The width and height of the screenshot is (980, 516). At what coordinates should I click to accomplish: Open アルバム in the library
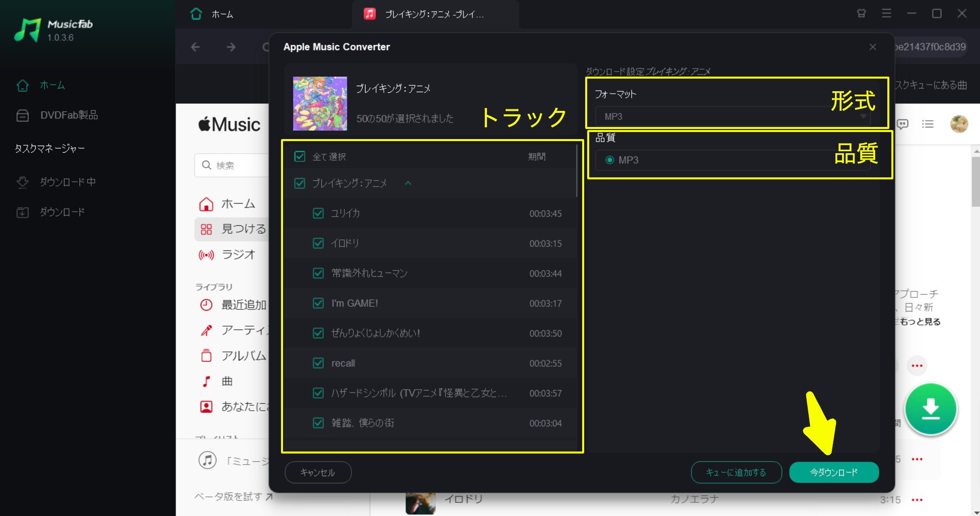coord(233,356)
